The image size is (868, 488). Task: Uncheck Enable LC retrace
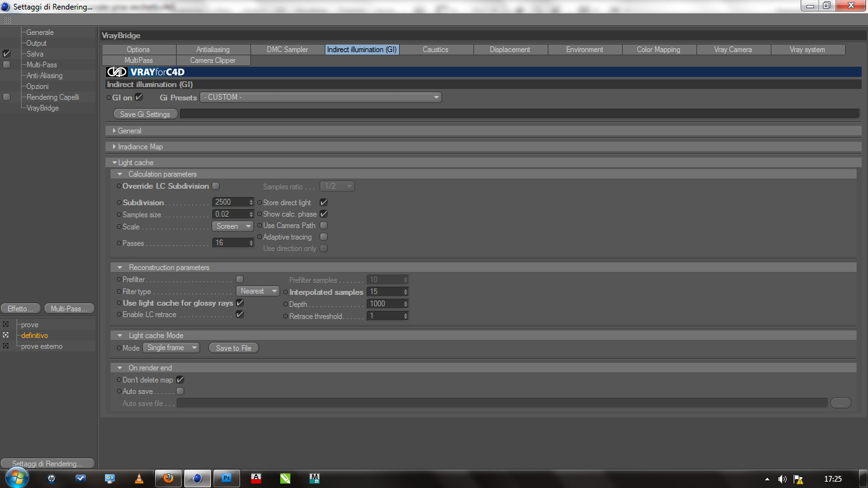pos(240,315)
